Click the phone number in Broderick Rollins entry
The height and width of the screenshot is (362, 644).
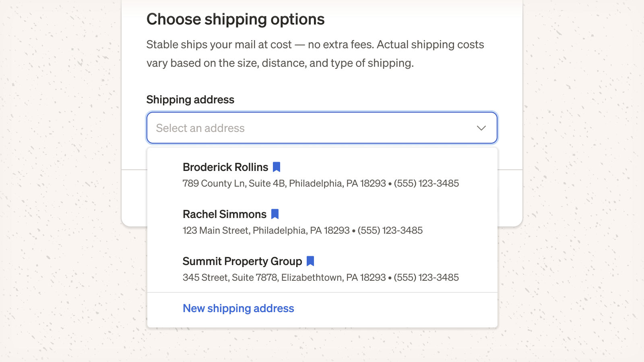[x=426, y=183]
